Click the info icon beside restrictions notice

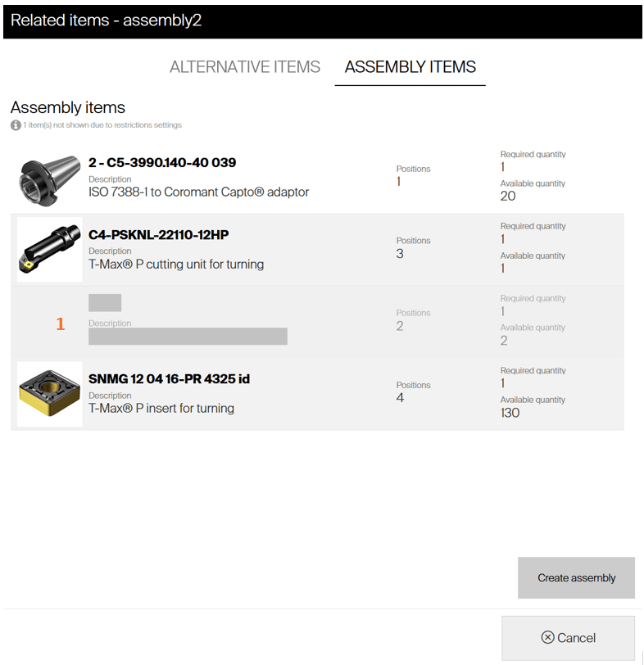[16, 125]
